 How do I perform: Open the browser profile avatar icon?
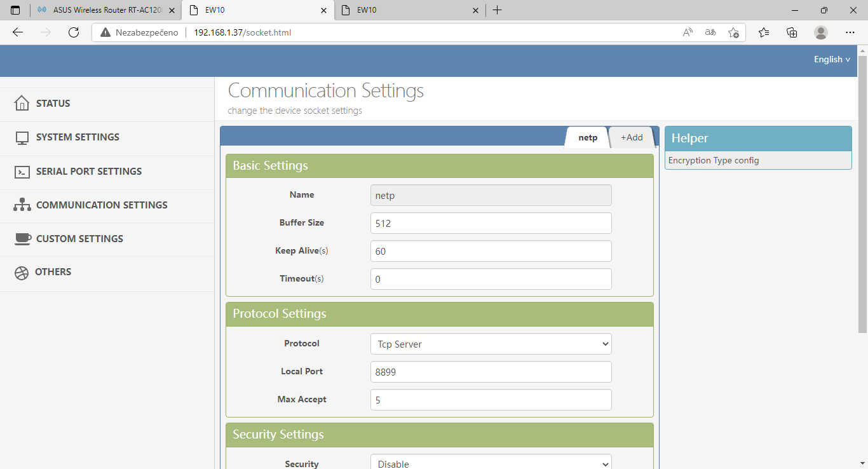click(x=821, y=32)
